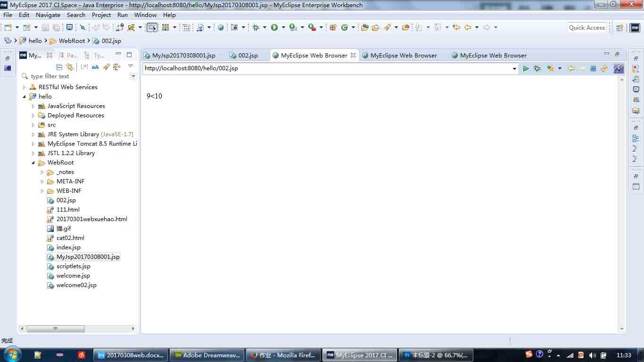Screen dimensions: 644x362
Task: Open Mozilla Firefox from the taskbar
Action: pyautogui.click(x=283, y=355)
